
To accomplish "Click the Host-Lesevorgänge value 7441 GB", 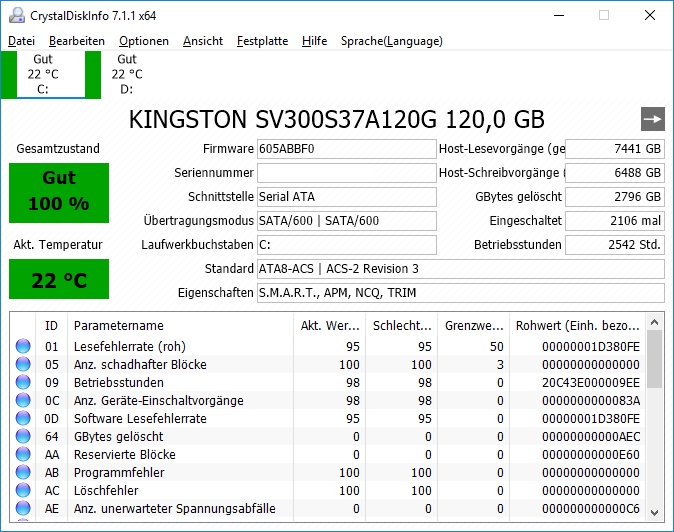I will (x=615, y=149).
